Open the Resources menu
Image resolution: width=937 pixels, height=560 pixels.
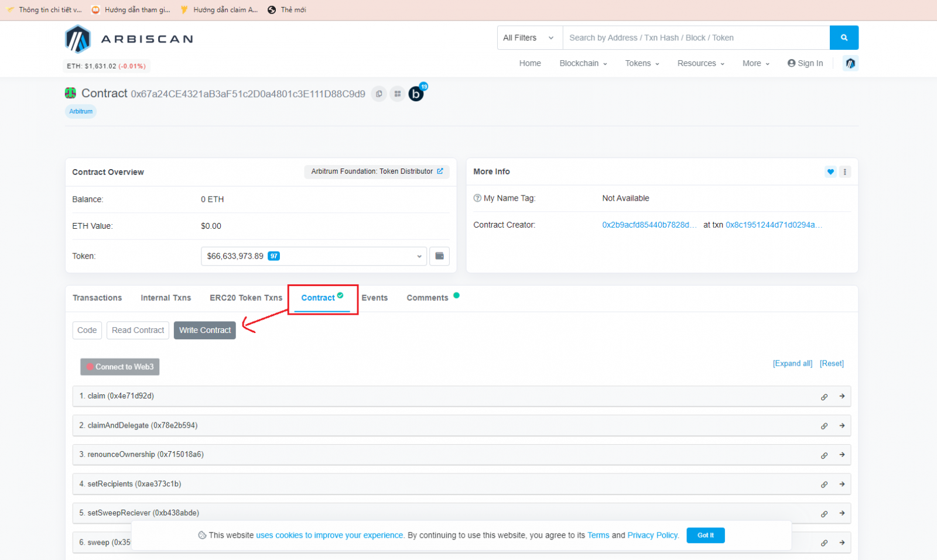pyautogui.click(x=701, y=63)
